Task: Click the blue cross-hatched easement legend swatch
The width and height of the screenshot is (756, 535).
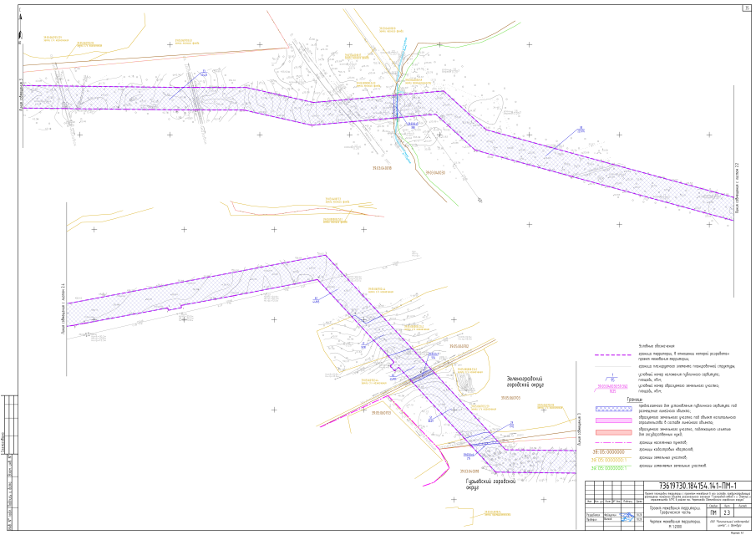Action: (x=614, y=408)
